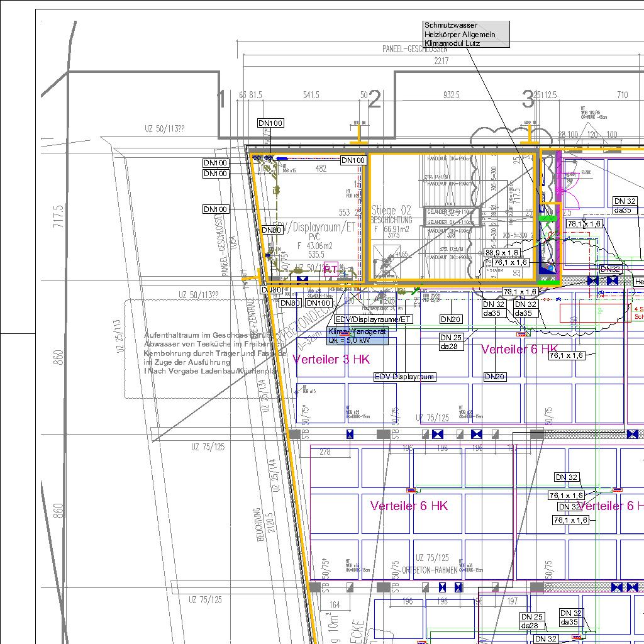This screenshot has width=644, height=644.
Task: Select the 2217 dimension text
Action: click(441, 61)
